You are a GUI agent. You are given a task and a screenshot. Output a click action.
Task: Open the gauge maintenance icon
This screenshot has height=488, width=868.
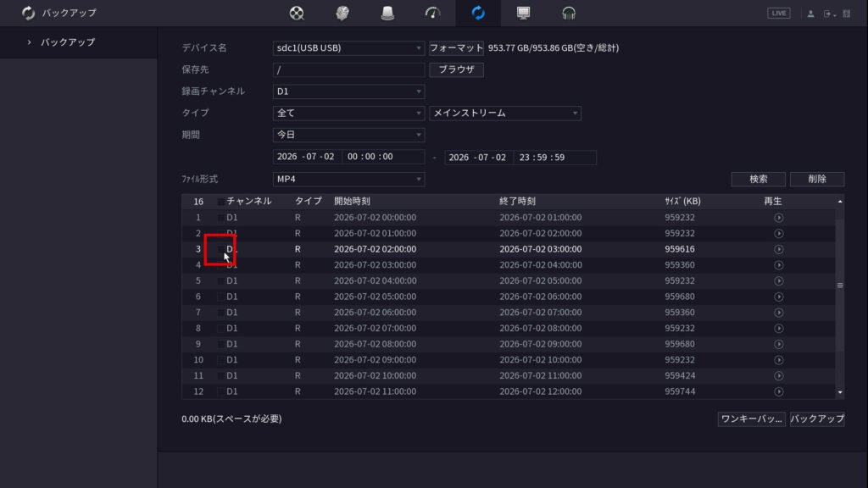pyautogui.click(x=433, y=13)
